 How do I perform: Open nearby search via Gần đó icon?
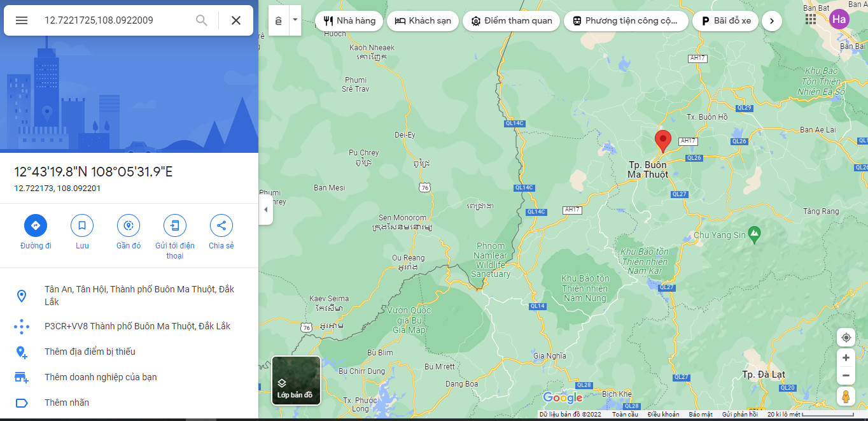tap(128, 225)
